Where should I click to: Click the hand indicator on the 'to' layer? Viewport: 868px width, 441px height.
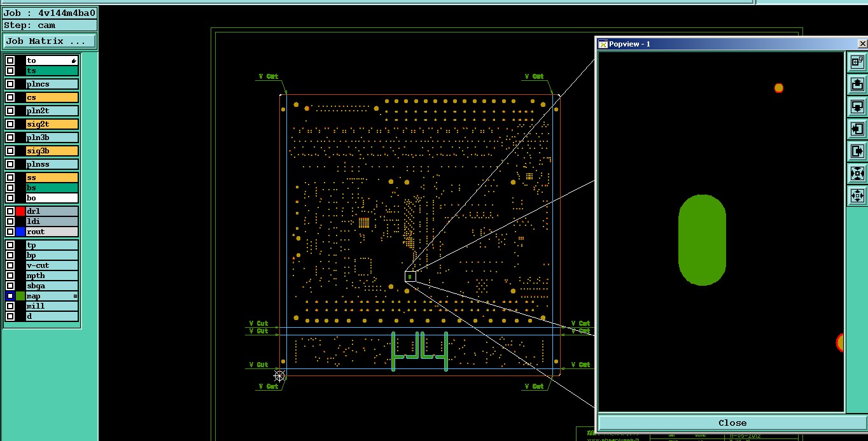point(74,60)
